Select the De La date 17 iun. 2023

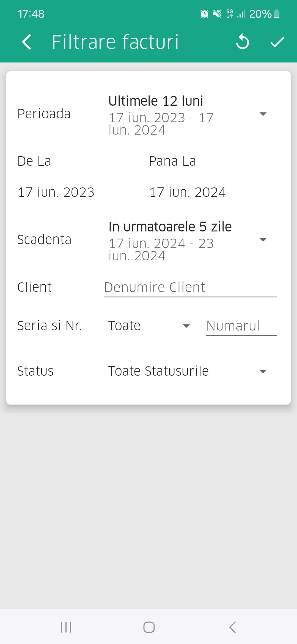[x=56, y=192]
